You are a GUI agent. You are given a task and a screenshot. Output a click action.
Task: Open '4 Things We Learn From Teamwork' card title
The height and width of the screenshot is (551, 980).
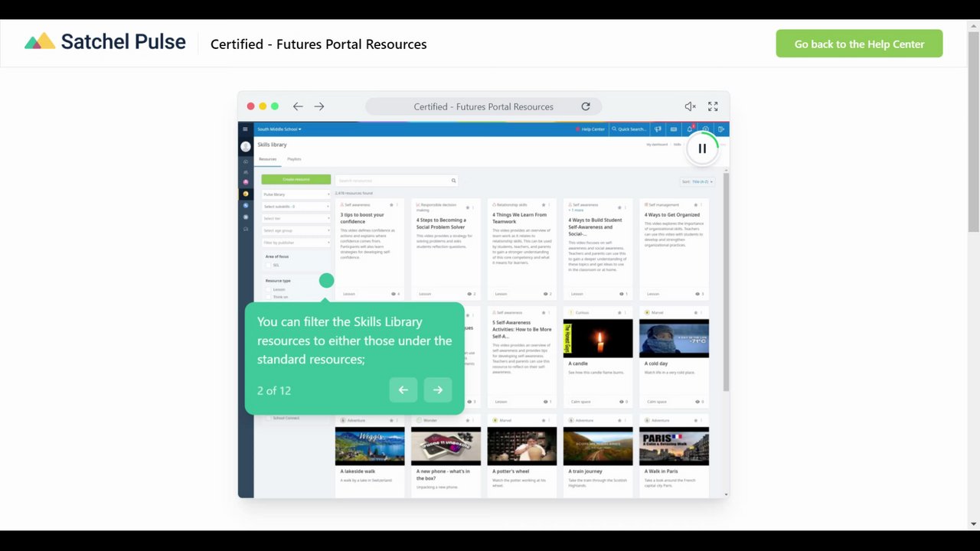coord(520,218)
